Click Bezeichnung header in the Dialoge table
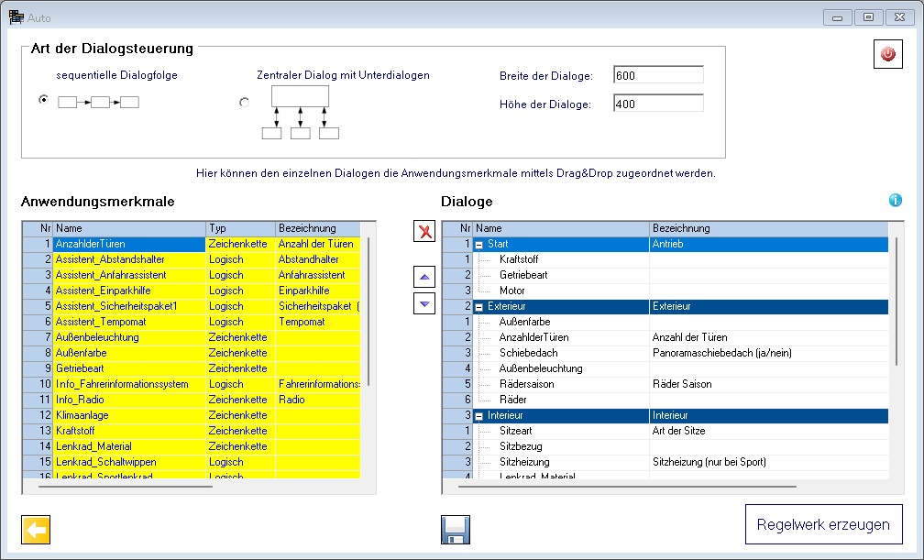This screenshot has width=924, height=560. [x=766, y=228]
